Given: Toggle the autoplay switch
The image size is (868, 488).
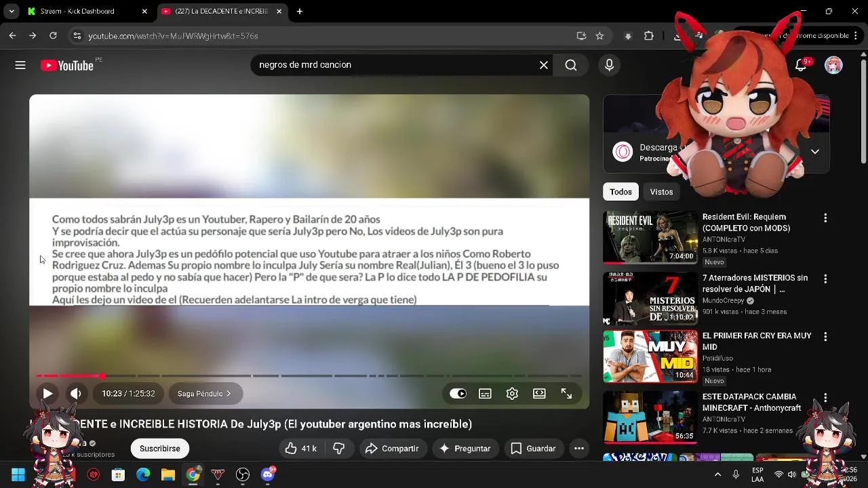Looking at the screenshot, I should pyautogui.click(x=458, y=394).
